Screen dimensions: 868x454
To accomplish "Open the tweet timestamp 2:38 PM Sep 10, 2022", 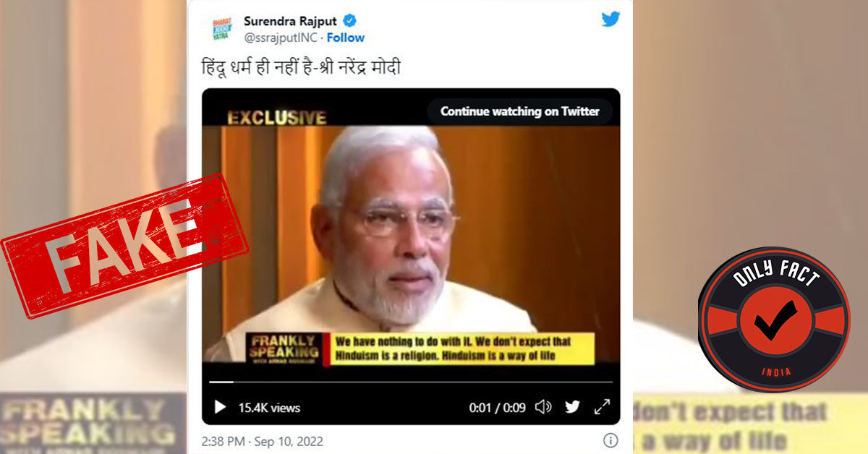I will click(x=262, y=441).
